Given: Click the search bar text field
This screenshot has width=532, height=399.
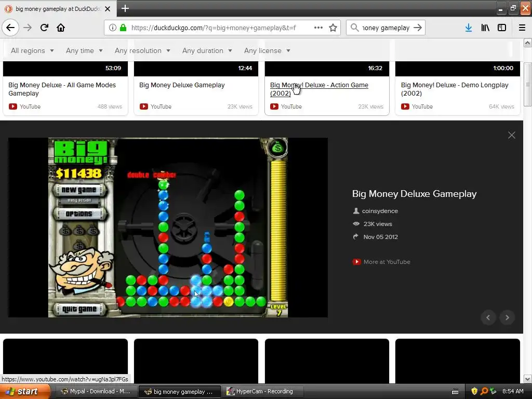Looking at the screenshot, I should point(386,28).
